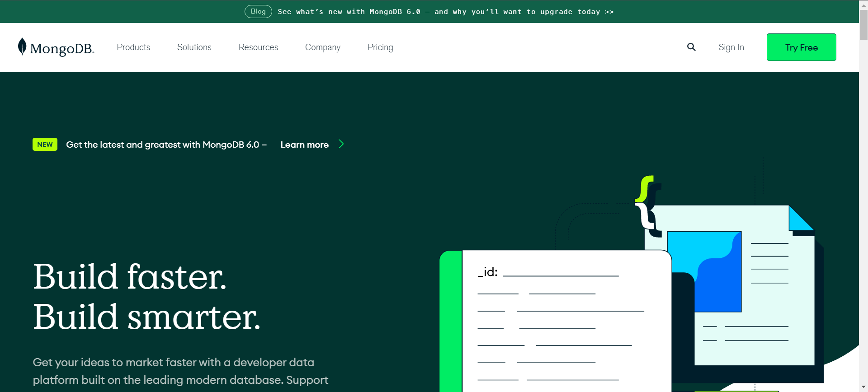This screenshot has width=868, height=392.
Task: Click the Try Free button
Action: 802,47
